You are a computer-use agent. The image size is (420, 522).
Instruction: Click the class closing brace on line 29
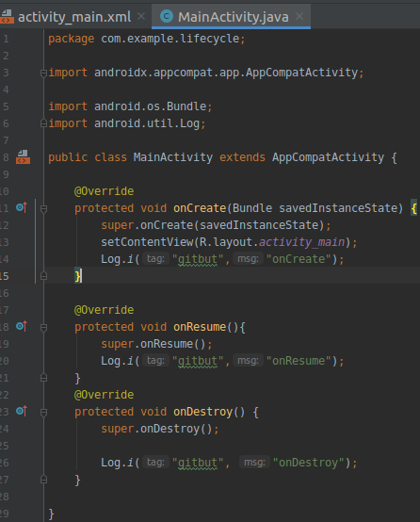pyautogui.click(x=51, y=514)
